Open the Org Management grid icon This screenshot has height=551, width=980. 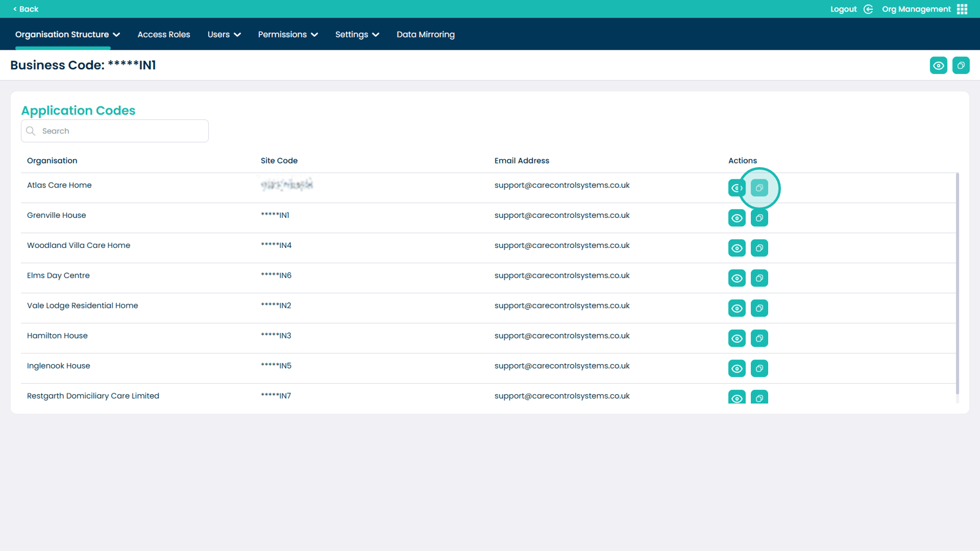[x=962, y=9]
